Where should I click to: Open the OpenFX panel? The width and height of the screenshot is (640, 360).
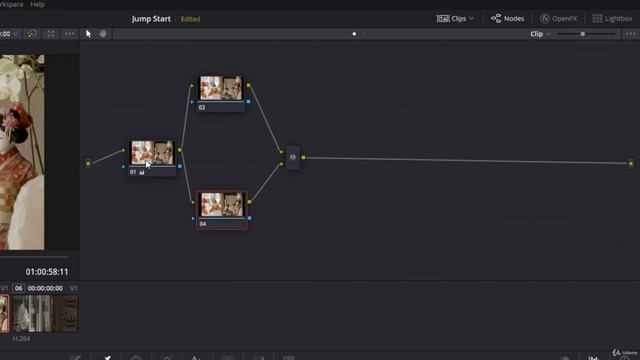pos(558,18)
